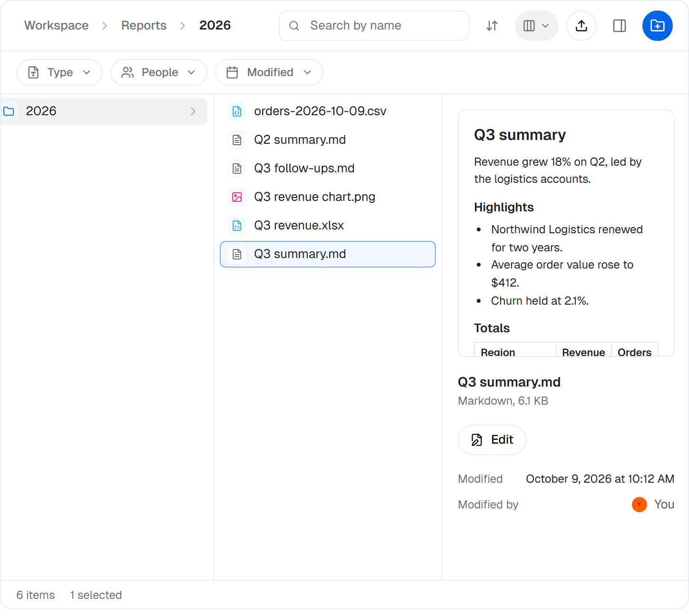Viewport: 689px width, 616px height.
Task: Click the Q3 summary preview heading
Action: (520, 135)
